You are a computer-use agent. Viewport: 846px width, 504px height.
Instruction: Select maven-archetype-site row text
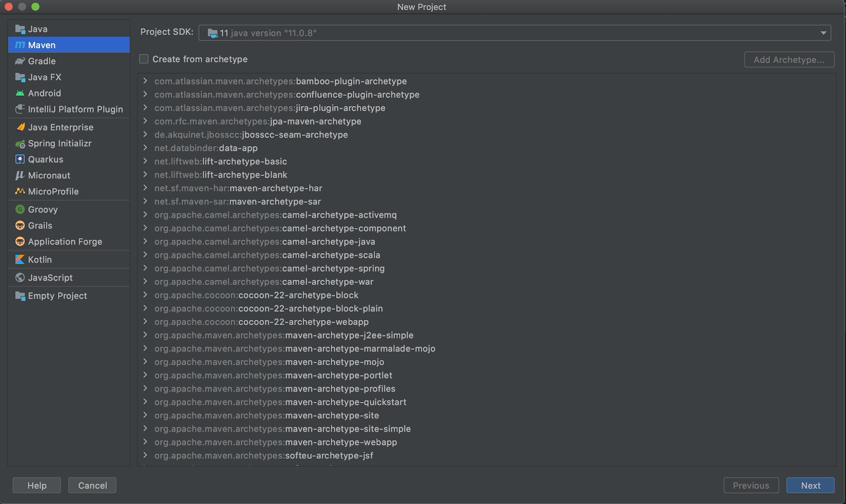267,416
